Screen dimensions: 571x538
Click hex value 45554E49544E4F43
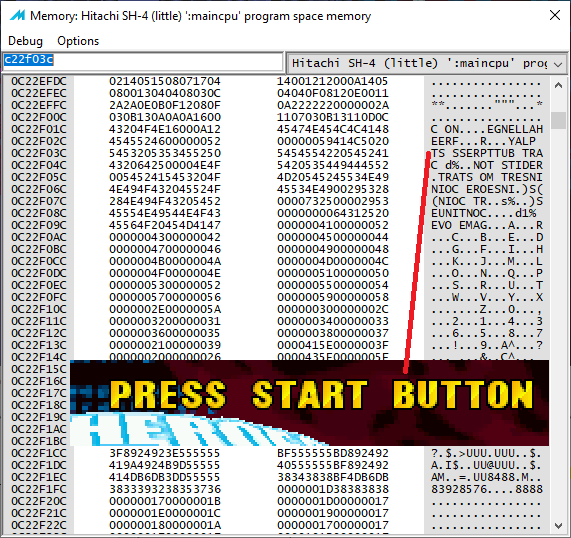[165, 213]
